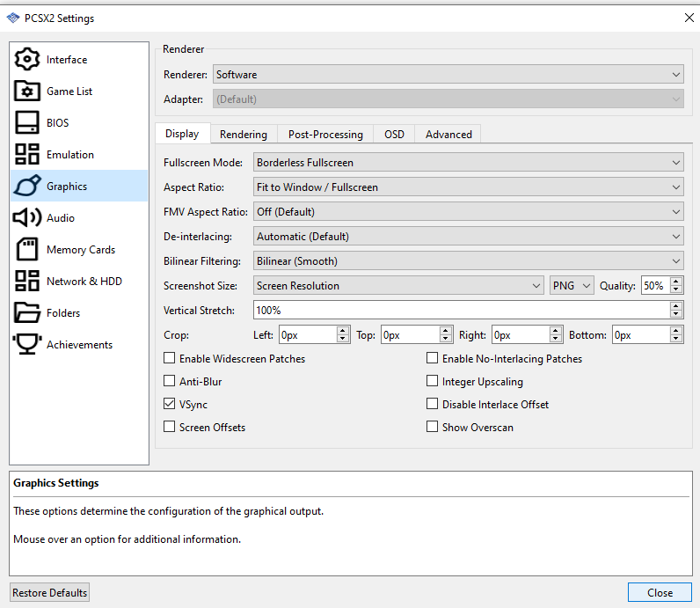Screen dimensions: 700x608
Task: Open the Renderer dropdown set to Software
Action: click(448, 74)
